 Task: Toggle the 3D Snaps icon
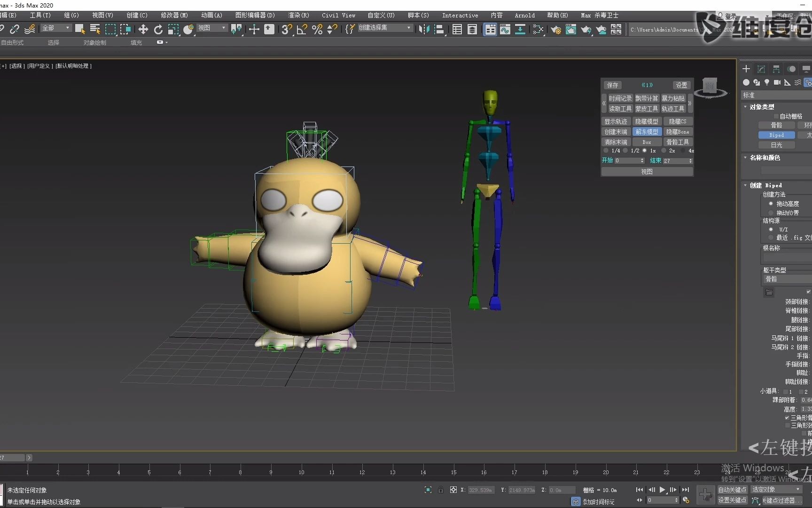[287, 29]
